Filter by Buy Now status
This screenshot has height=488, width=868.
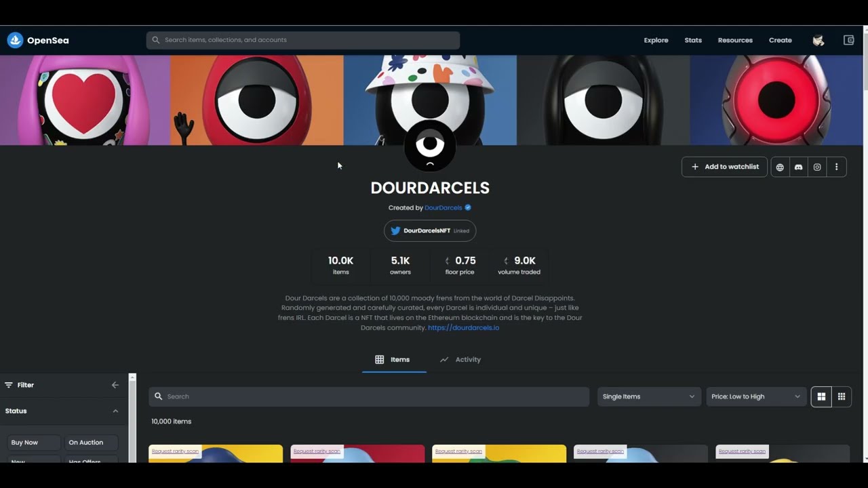[x=34, y=443]
